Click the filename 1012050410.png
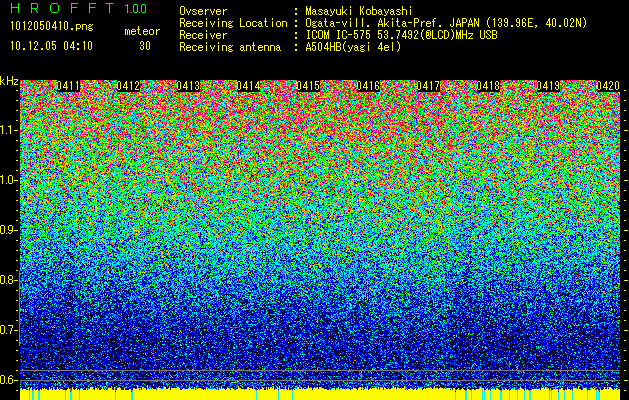 point(52,27)
